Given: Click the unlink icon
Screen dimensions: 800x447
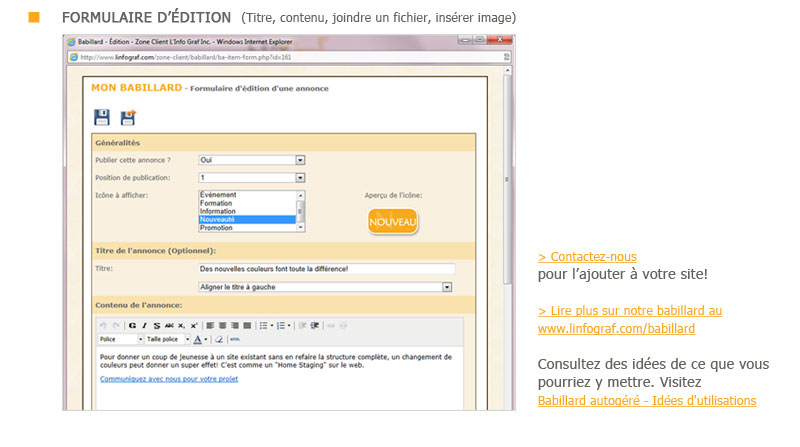Looking at the screenshot, I should click(x=343, y=326).
